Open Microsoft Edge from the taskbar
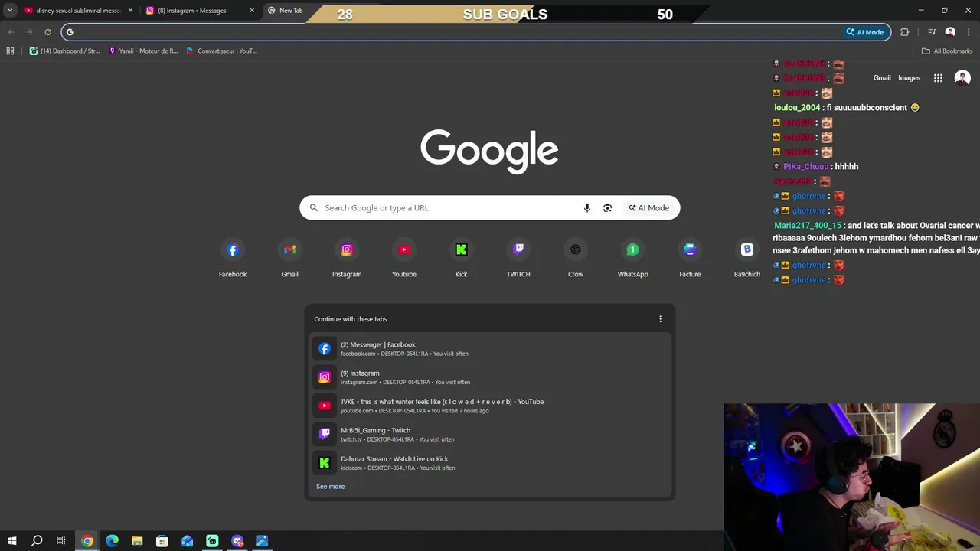Image resolution: width=980 pixels, height=551 pixels. click(x=112, y=541)
